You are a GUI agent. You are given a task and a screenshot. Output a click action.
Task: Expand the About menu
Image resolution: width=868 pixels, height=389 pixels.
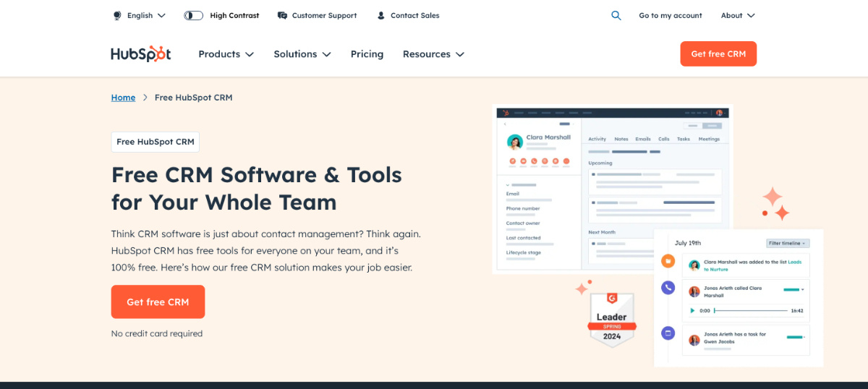pos(737,15)
